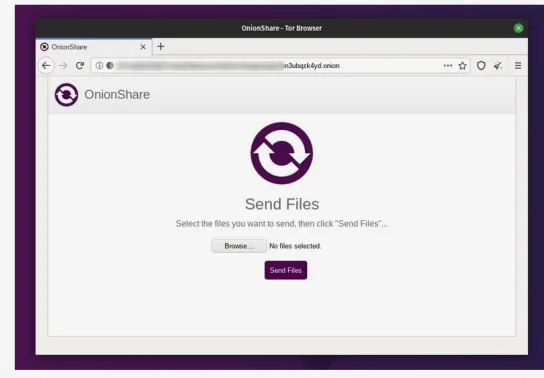Reload the OnionShare page
The width and height of the screenshot is (544, 378).
click(80, 66)
